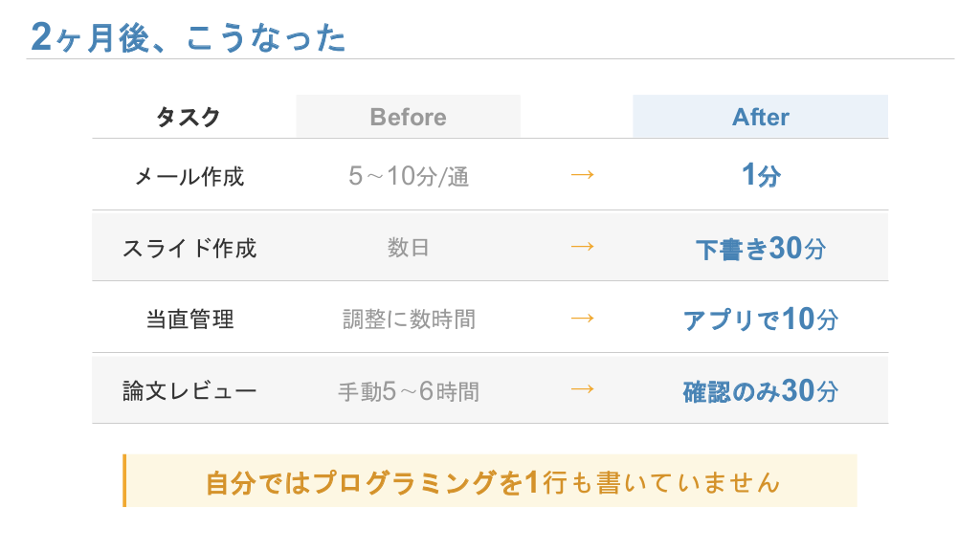
Task: Click the 確認のみ30分 After value
Action: (760, 391)
